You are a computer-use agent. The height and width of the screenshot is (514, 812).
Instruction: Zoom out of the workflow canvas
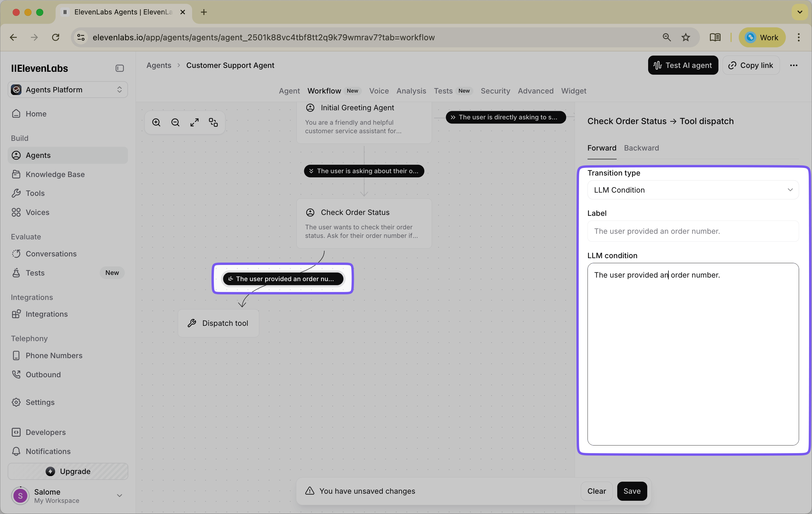point(175,122)
